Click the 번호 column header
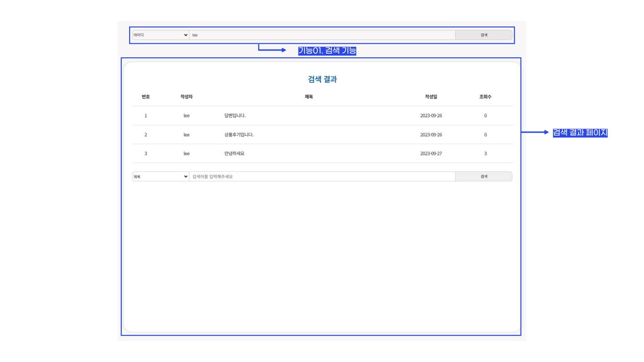Screen dimensions: 644x362 [x=146, y=97]
